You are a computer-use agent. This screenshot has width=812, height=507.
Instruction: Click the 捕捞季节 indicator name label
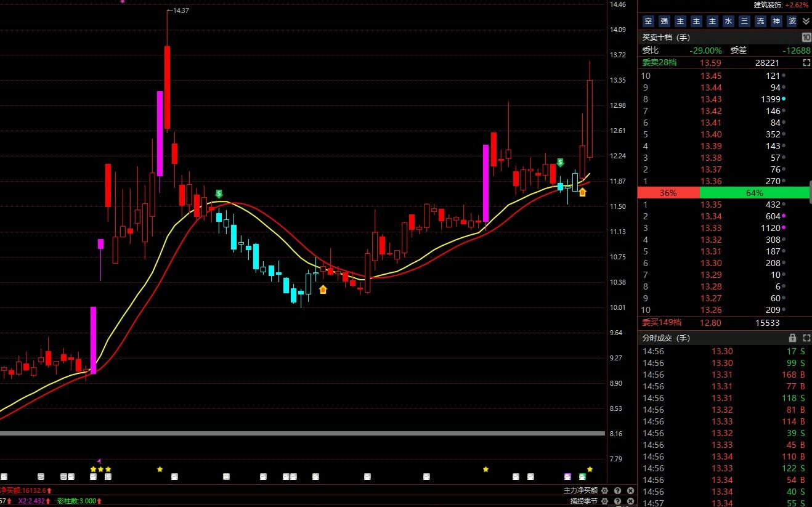pyautogui.click(x=584, y=501)
